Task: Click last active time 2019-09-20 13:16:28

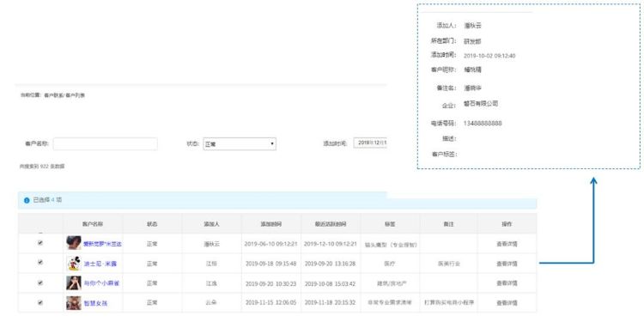Action: coord(331,264)
